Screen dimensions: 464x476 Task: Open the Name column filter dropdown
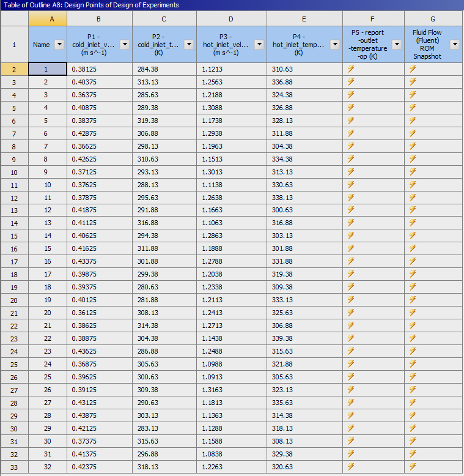point(59,45)
